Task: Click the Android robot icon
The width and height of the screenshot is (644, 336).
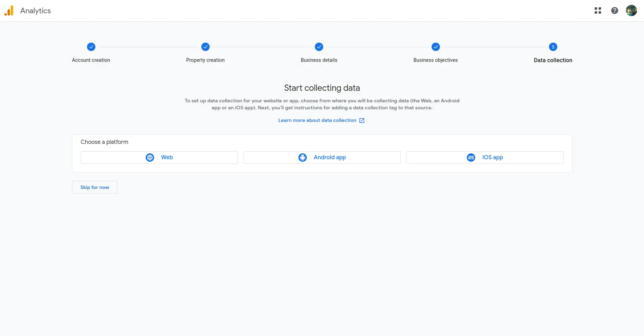Action: (x=302, y=157)
